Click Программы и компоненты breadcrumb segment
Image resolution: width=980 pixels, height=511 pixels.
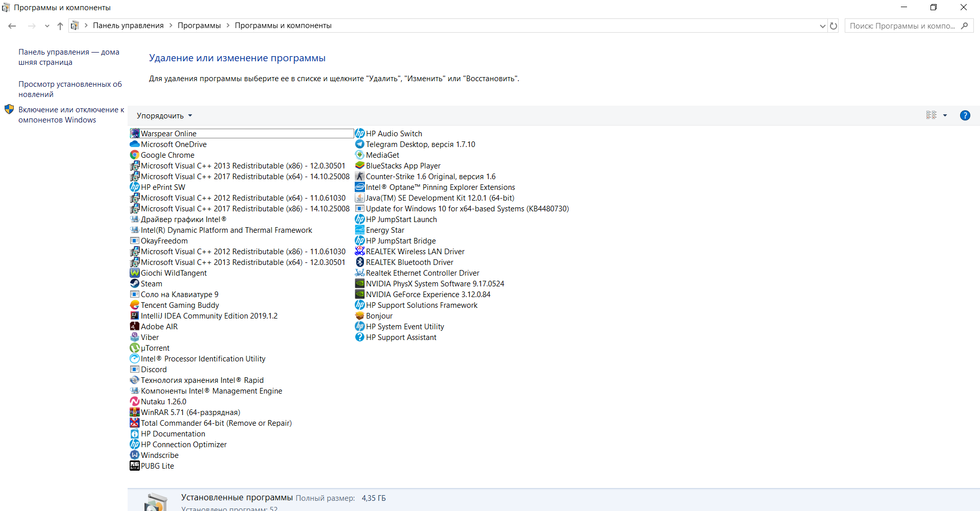click(x=283, y=26)
